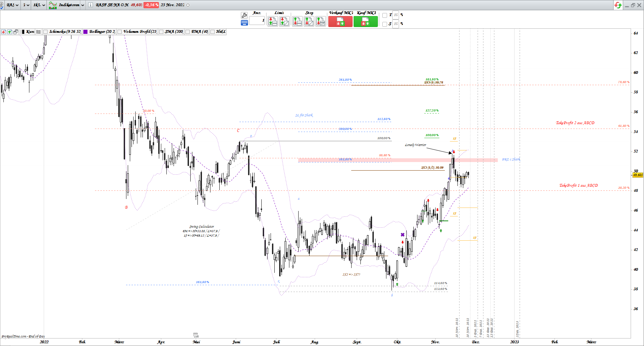This screenshot has height=346, width=644.
Task: Open the BAS symbol dropdown
Action: [12, 5]
